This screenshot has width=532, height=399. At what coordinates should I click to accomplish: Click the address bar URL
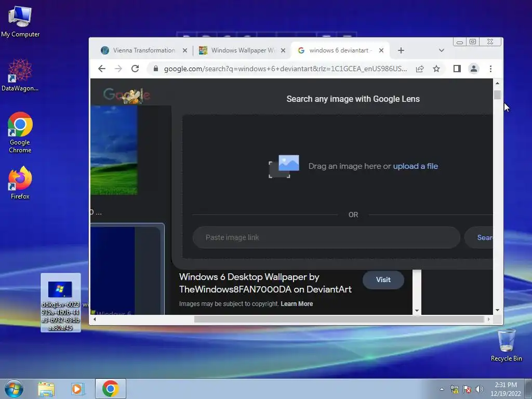point(285,69)
